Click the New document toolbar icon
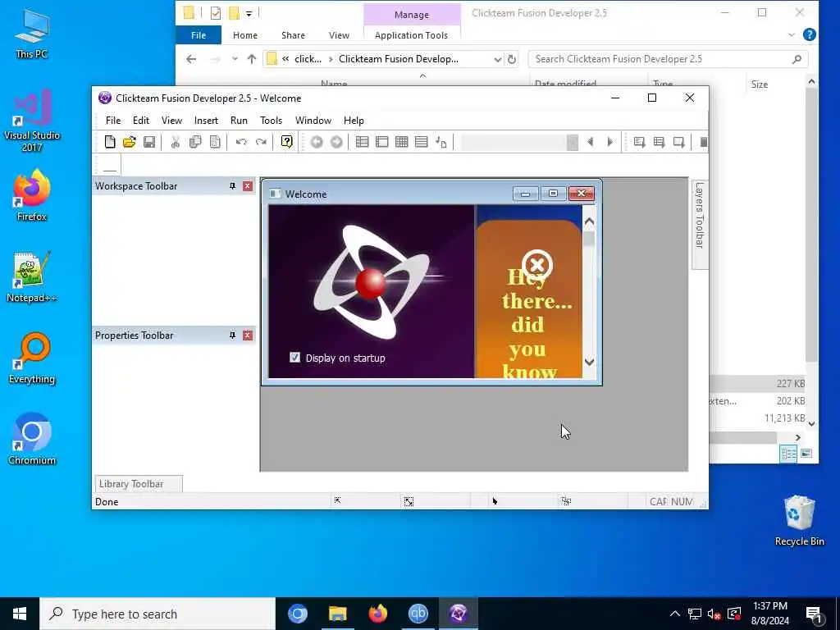 point(110,142)
